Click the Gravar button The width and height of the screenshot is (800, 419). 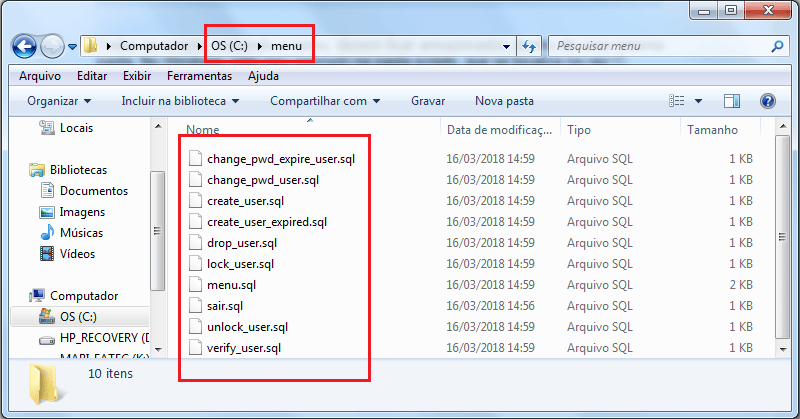coord(428,101)
